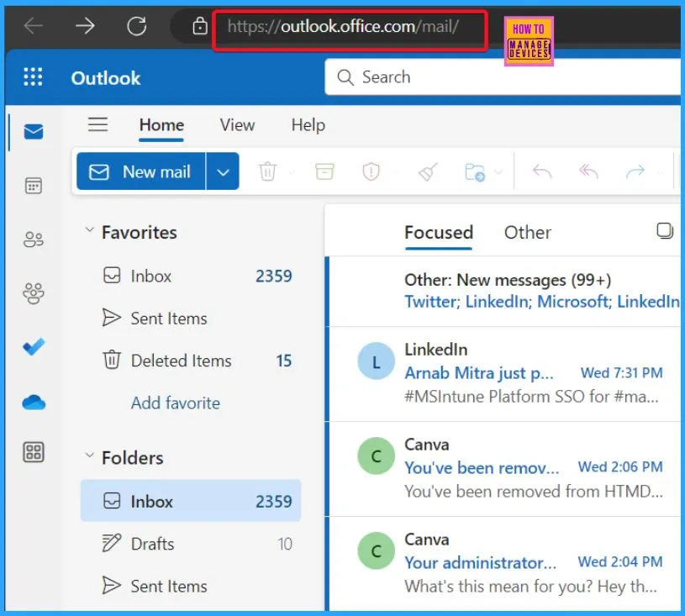Open Sent Items under Folders
This screenshot has height=616, width=685.
[x=191, y=587]
